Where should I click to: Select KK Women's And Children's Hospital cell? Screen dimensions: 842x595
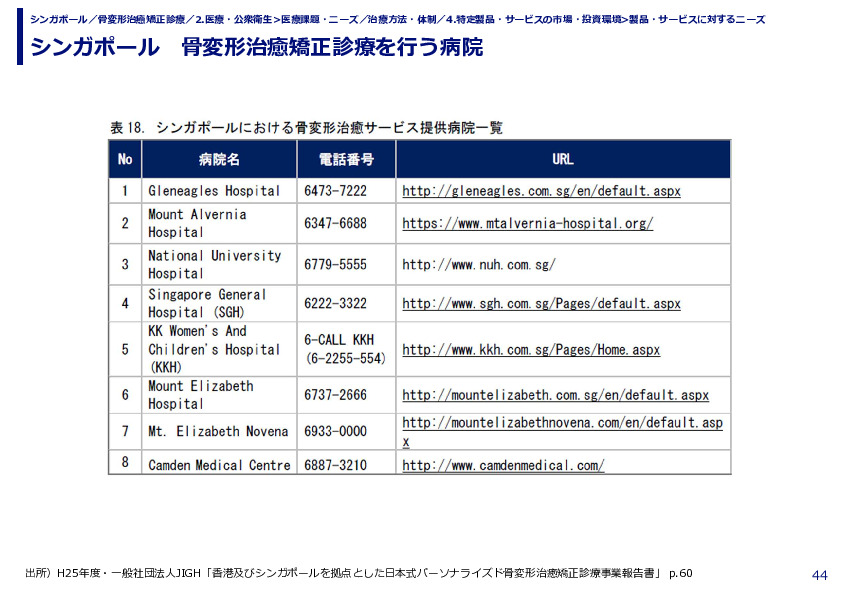tap(219, 349)
